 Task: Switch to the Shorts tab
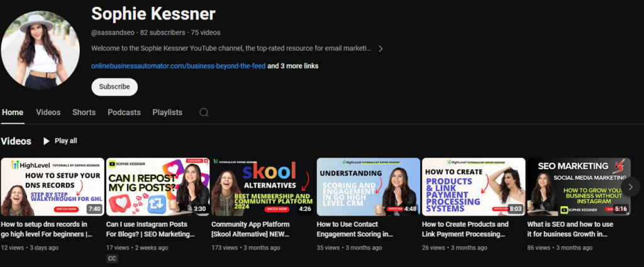pos(84,112)
